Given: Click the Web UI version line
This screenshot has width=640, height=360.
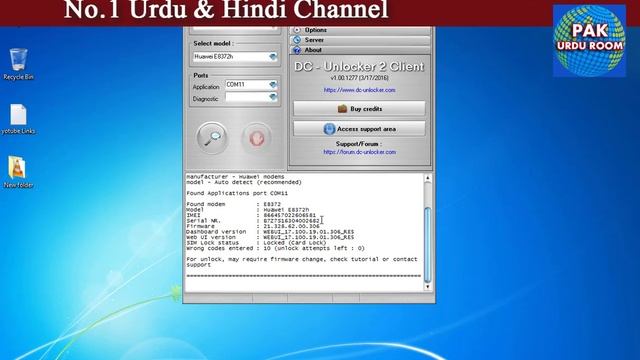Looking at the screenshot, I should 270,237.
